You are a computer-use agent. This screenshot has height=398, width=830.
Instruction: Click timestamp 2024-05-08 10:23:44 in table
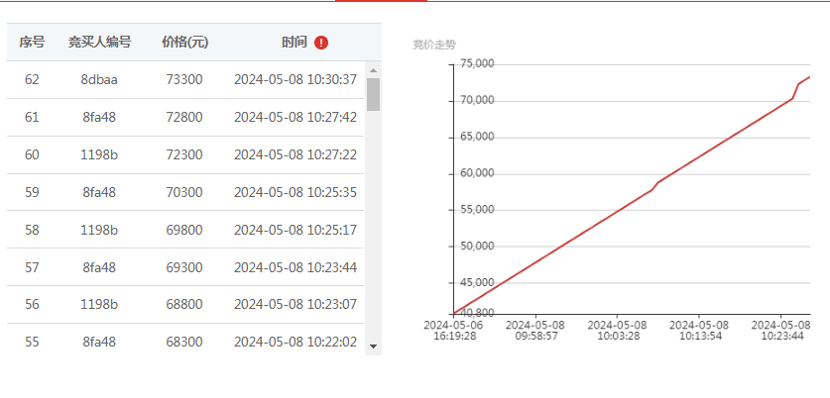(x=295, y=267)
